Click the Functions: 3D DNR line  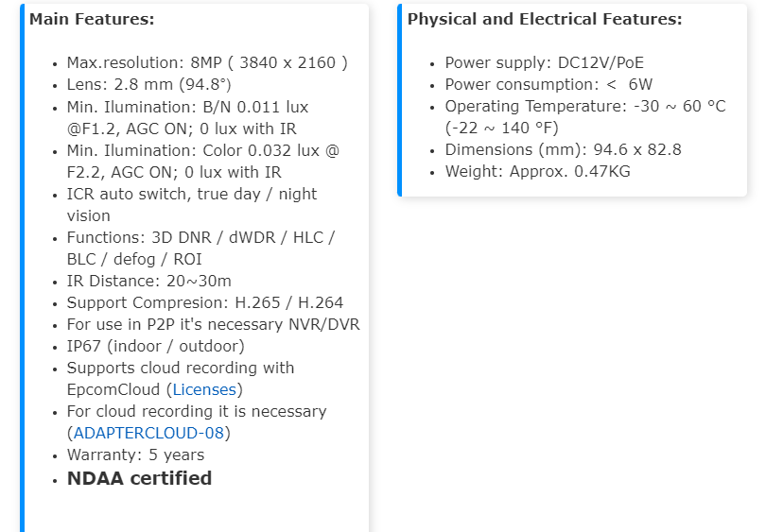(200, 237)
